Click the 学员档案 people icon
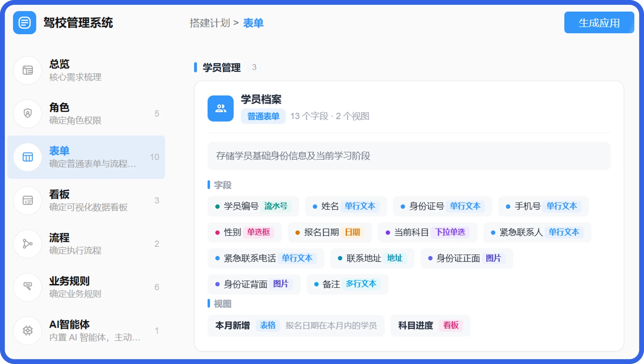The image size is (644, 364). [x=221, y=108]
